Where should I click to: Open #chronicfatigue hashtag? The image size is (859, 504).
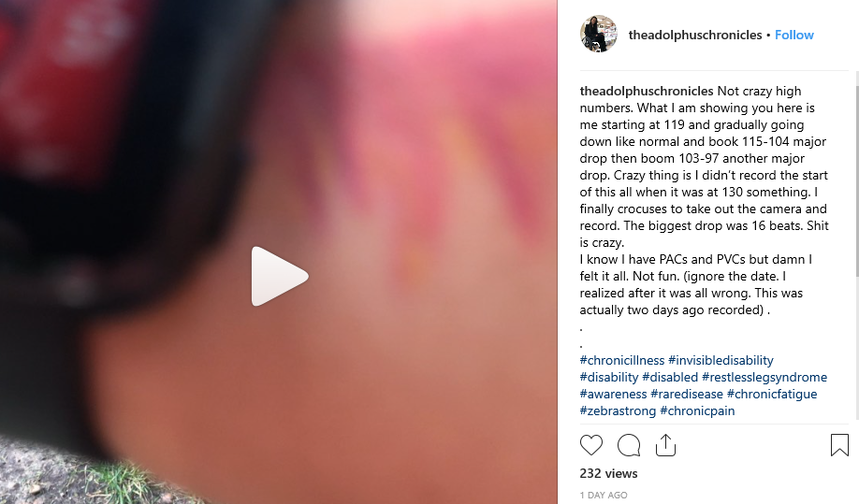[x=772, y=394]
